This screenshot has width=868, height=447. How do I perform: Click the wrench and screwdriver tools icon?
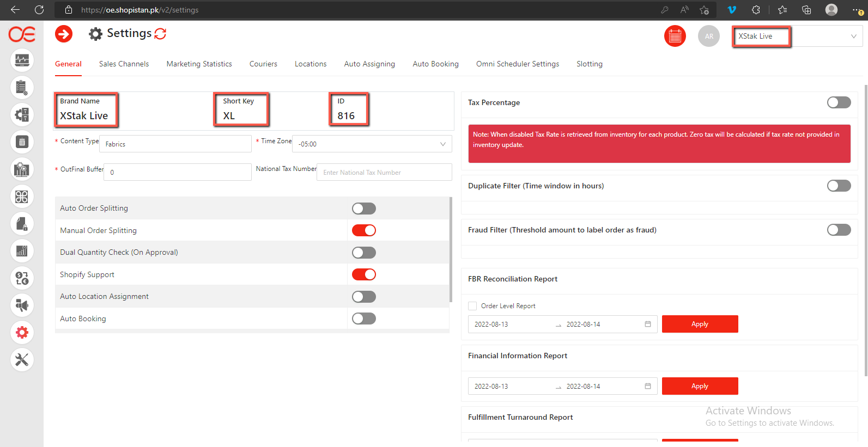[22, 360]
